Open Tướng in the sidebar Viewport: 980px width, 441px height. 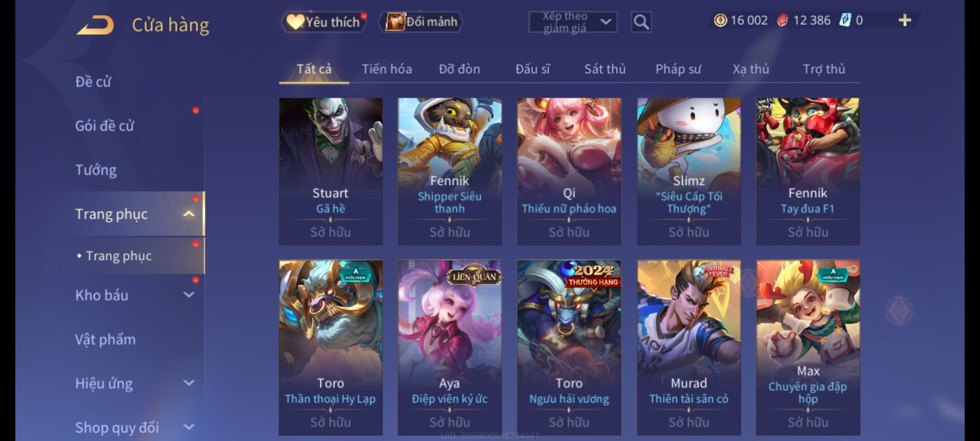click(x=96, y=170)
